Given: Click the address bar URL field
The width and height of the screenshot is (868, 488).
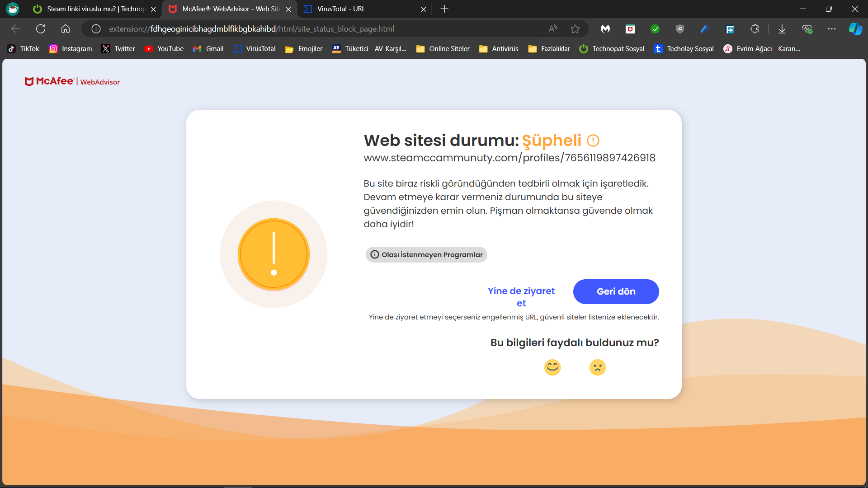Looking at the screenshot, I should 316,29.
